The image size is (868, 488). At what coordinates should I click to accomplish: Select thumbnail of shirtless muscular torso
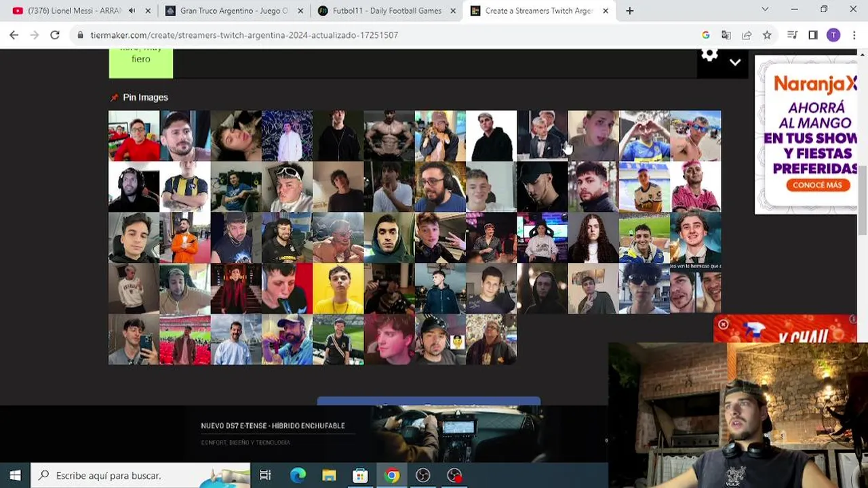coord(389,136)
